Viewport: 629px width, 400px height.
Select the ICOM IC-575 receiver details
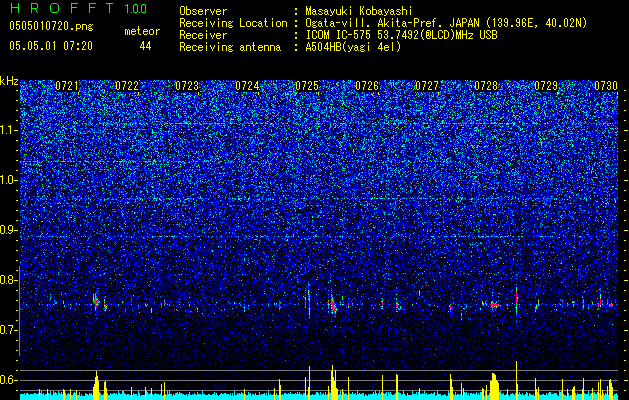pos(402,35)
